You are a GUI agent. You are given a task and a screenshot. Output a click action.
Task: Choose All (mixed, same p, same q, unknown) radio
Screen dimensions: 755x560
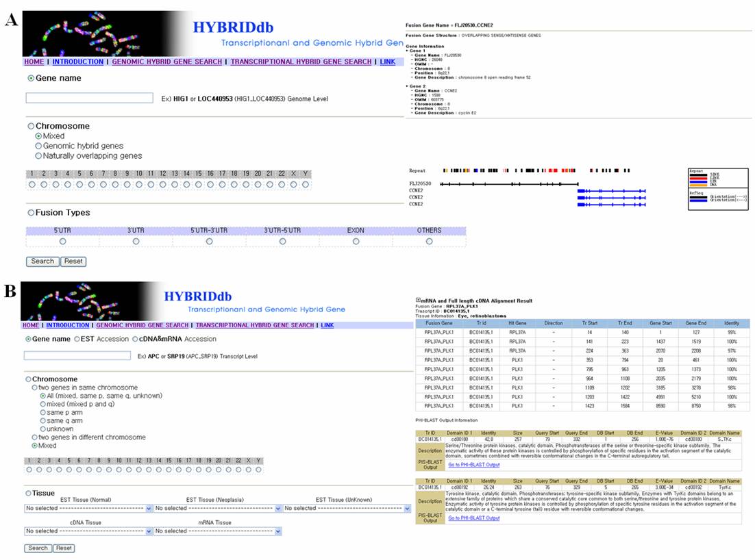click(x=43, y=396)
